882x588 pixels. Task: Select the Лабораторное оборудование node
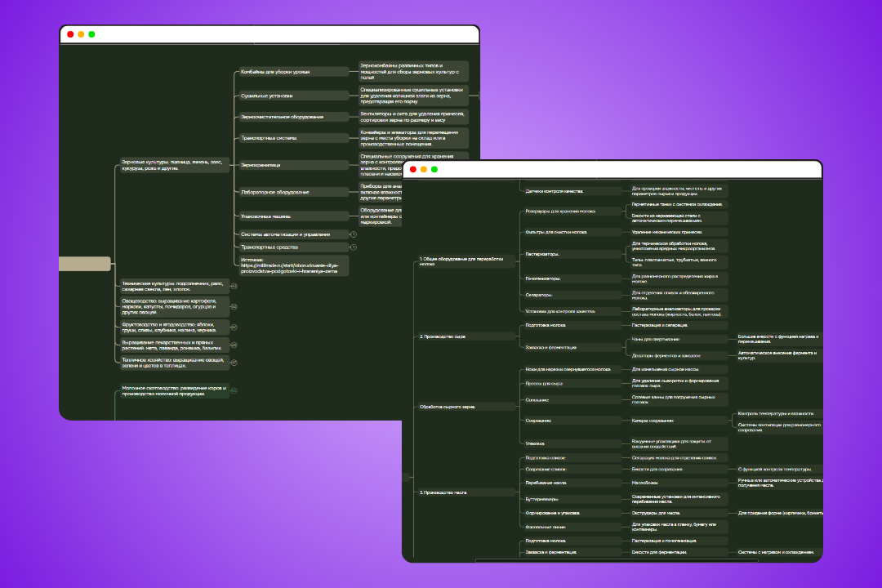(x=294, y=192)
